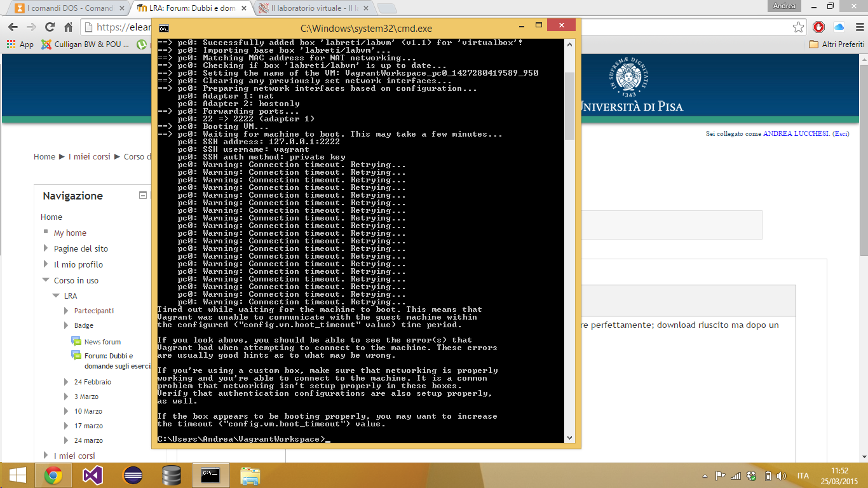This screenshot has height=488, width=868.
Task: Log out via the Esci link
Action: pyautogui.click(x=841, y=134)
